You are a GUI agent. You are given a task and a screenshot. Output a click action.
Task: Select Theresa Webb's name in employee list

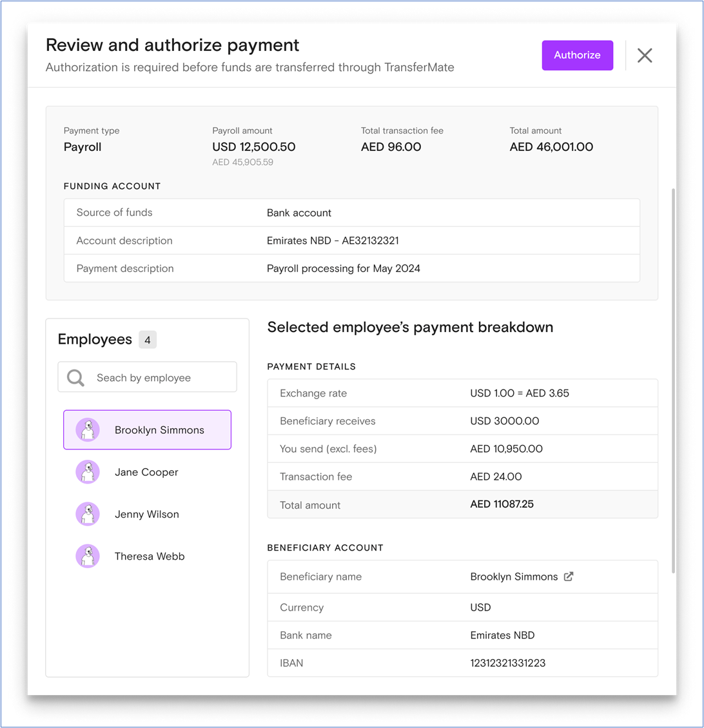click(150, 556)
